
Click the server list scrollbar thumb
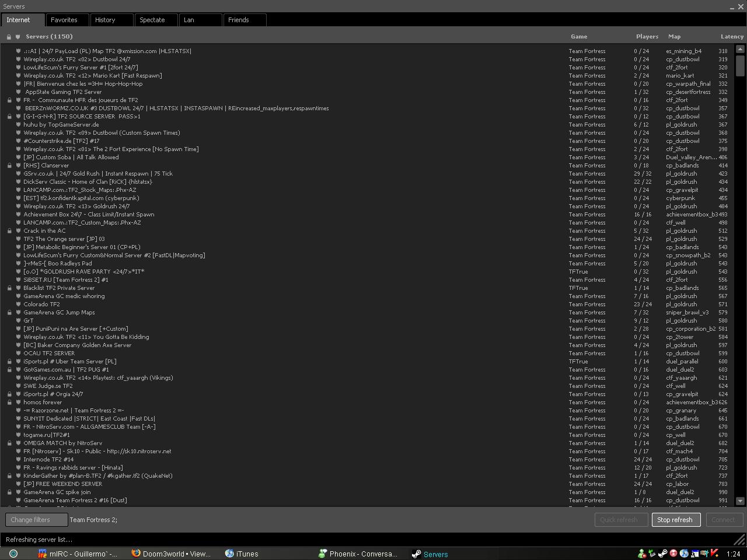[740, 65]
